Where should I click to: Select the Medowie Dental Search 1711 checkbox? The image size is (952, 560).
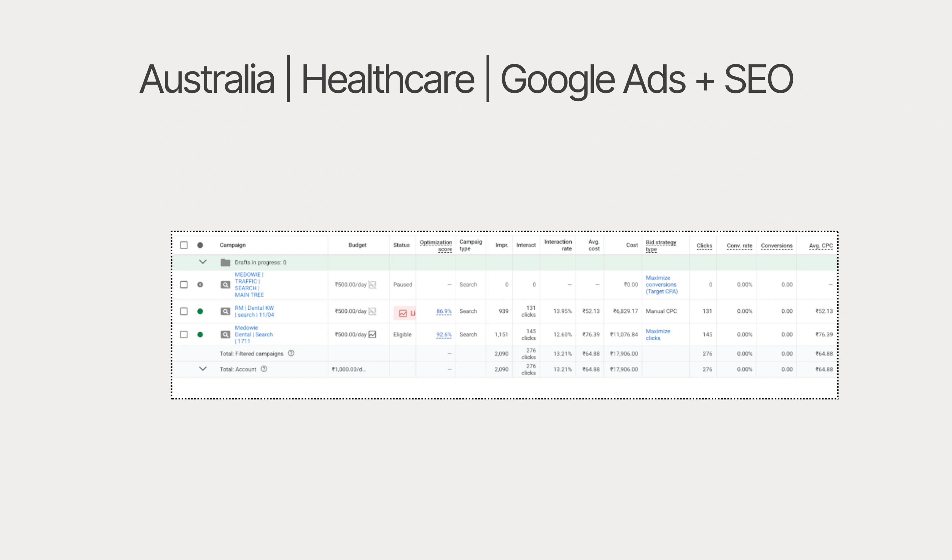pos(184,334)
